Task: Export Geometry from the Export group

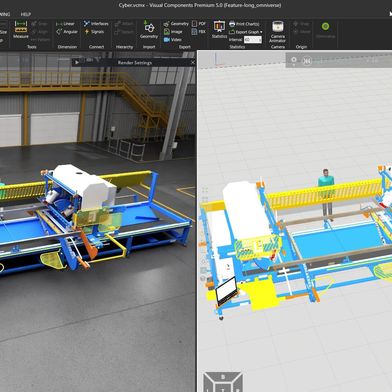Action: click(x=176, y=24)
